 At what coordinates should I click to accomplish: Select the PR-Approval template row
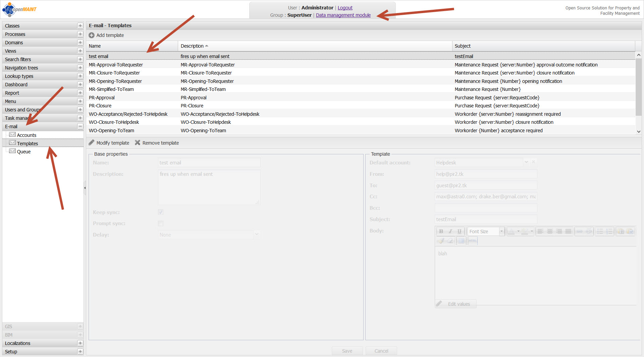[102, 98]
